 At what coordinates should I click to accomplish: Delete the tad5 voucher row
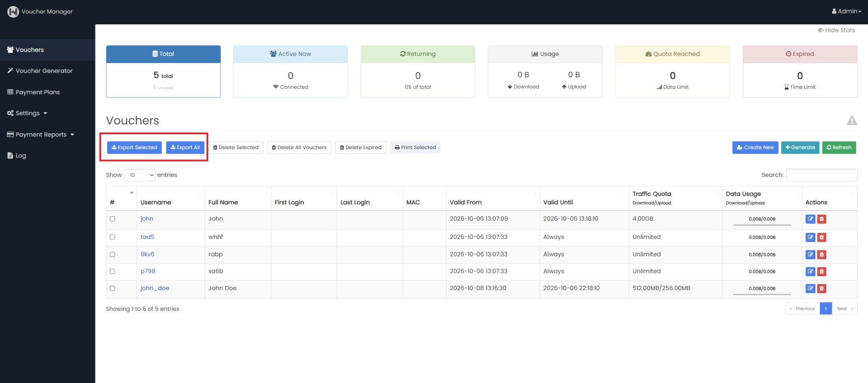tap(822, 237)
